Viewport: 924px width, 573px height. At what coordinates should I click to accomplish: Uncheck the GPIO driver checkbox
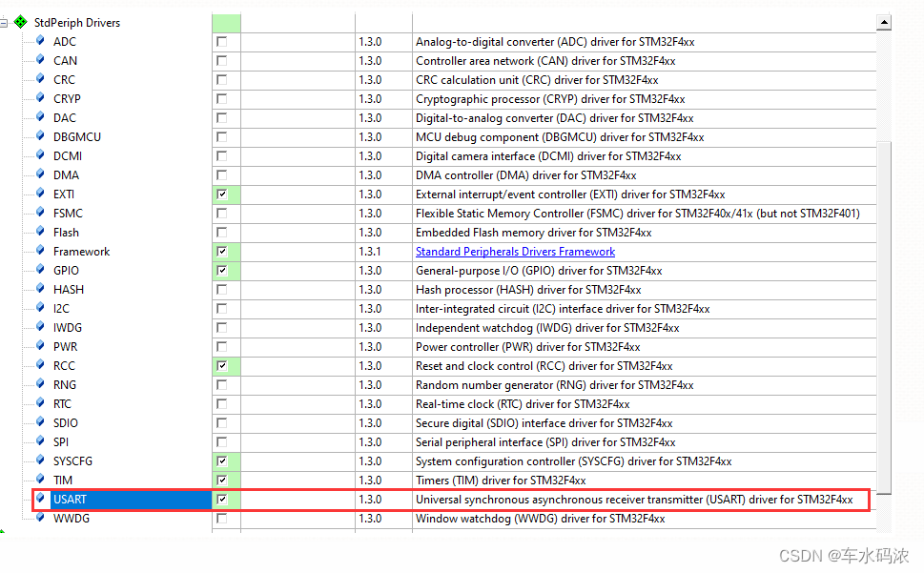221,271
